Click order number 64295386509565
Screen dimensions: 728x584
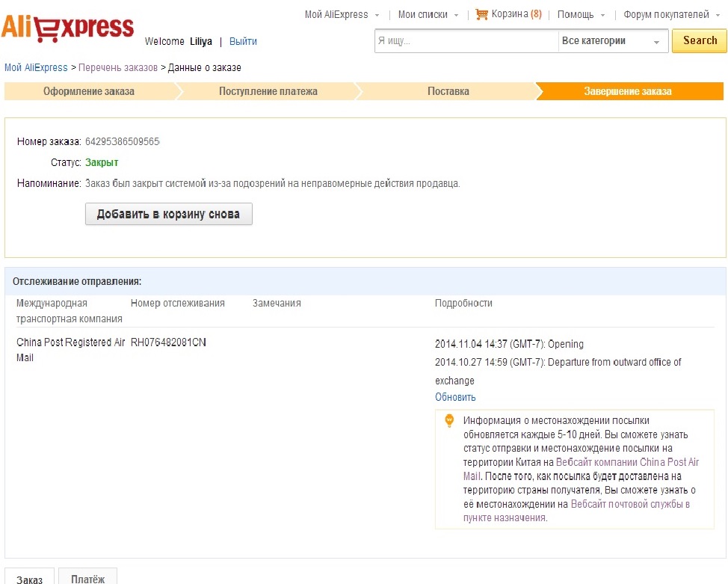point(122,142)
